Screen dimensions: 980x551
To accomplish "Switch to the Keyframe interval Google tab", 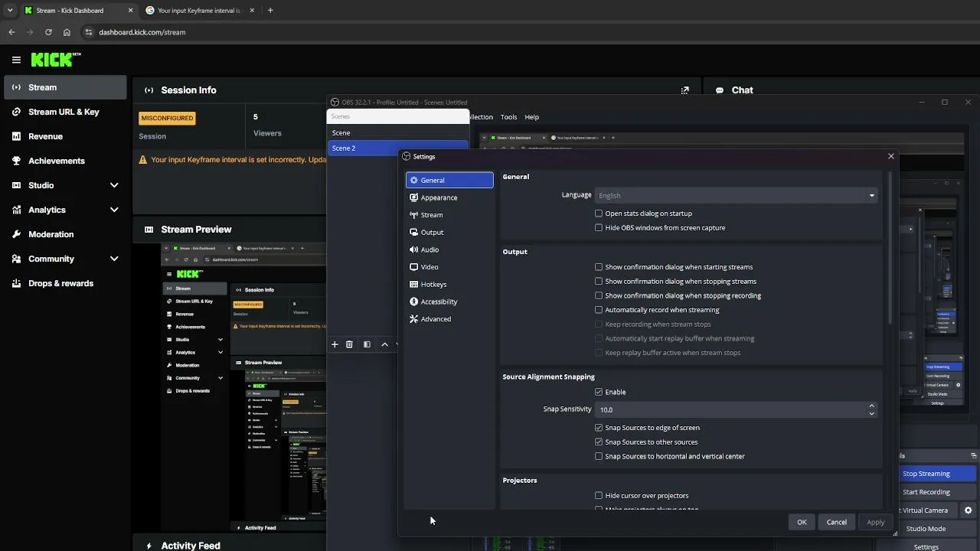I will pos(198,11).
